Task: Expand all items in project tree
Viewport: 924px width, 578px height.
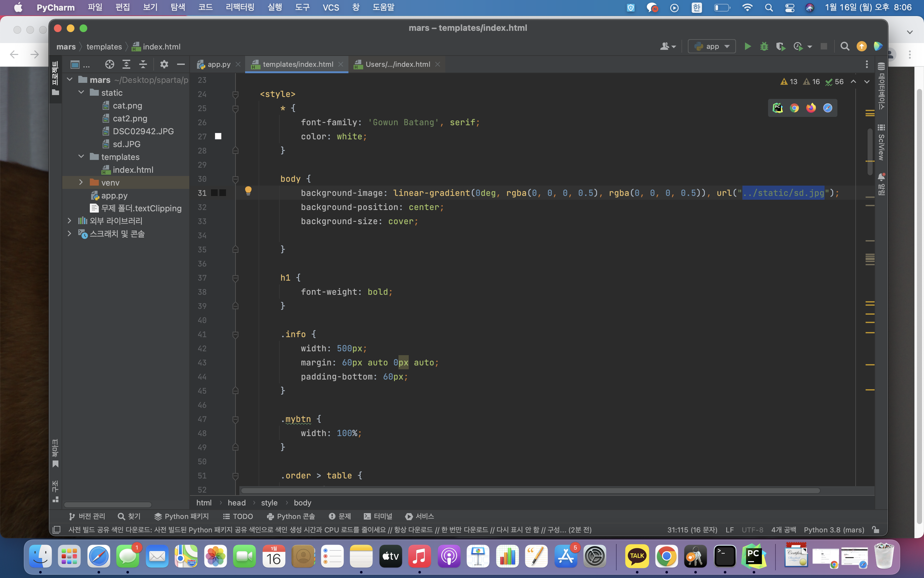Action: (126, 64)
